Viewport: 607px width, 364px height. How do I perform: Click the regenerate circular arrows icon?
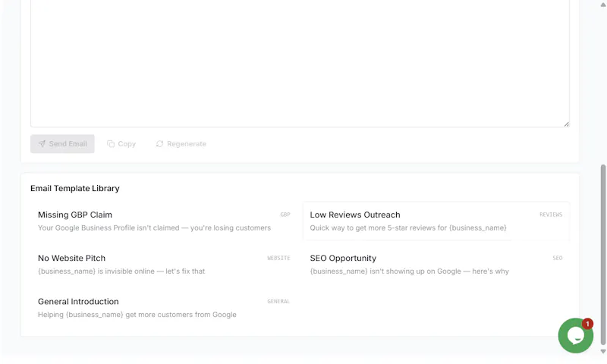[159, 144]
